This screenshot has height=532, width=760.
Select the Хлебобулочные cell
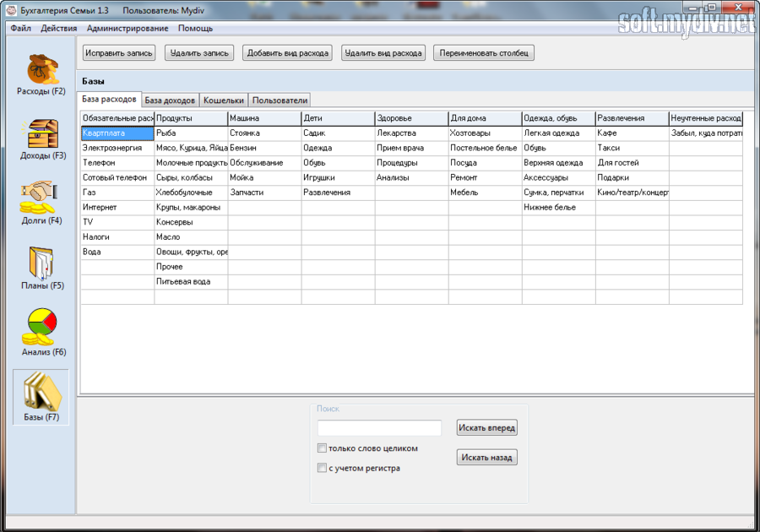click(x=191, y=193)
